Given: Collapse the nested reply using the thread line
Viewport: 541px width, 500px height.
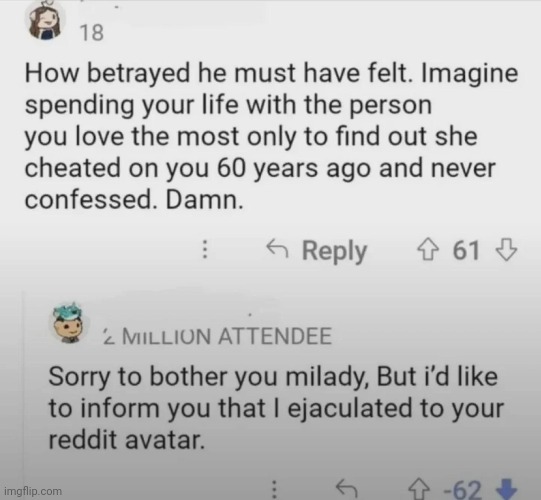Looking at the screenshot, I should tap(23, 393).
